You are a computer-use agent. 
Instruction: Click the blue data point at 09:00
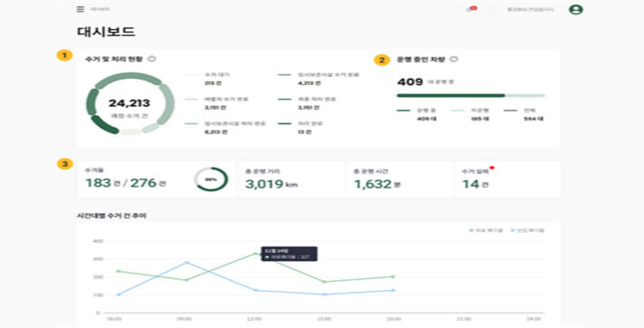coord(187,262)
